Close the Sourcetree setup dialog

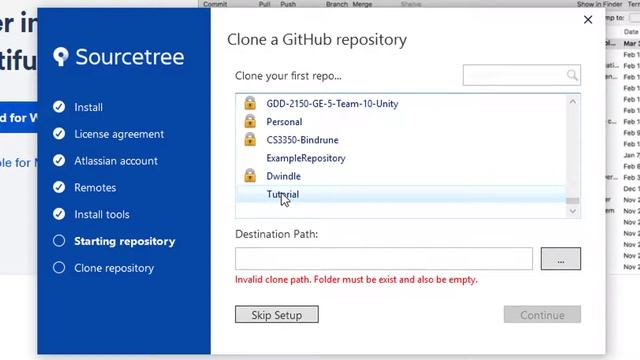588,20
